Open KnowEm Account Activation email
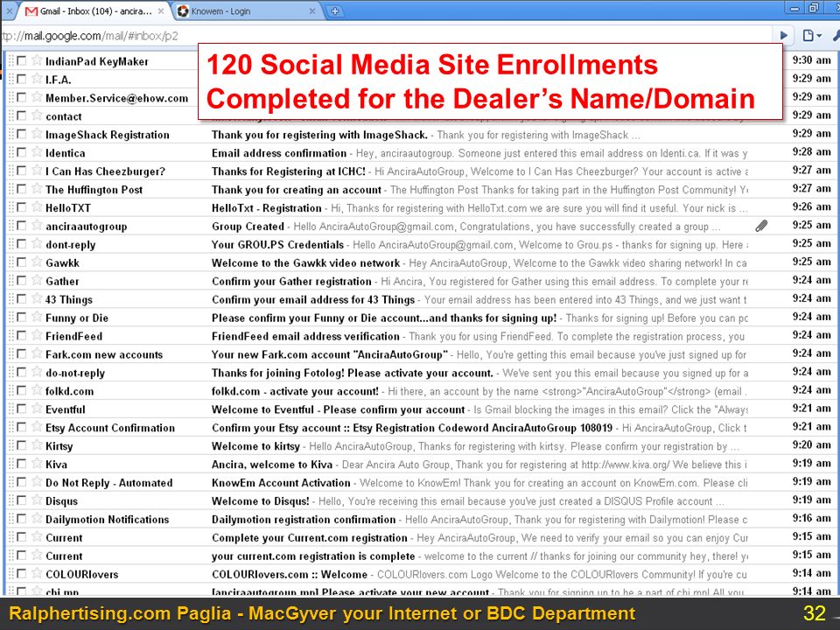Screen dimensions: 840x630 (281, 483)
